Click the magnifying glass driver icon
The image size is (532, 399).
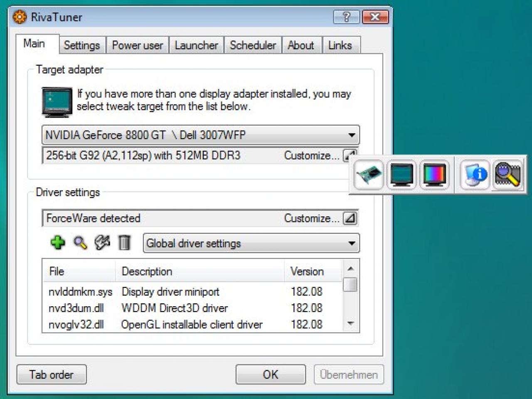click(80, 243)
